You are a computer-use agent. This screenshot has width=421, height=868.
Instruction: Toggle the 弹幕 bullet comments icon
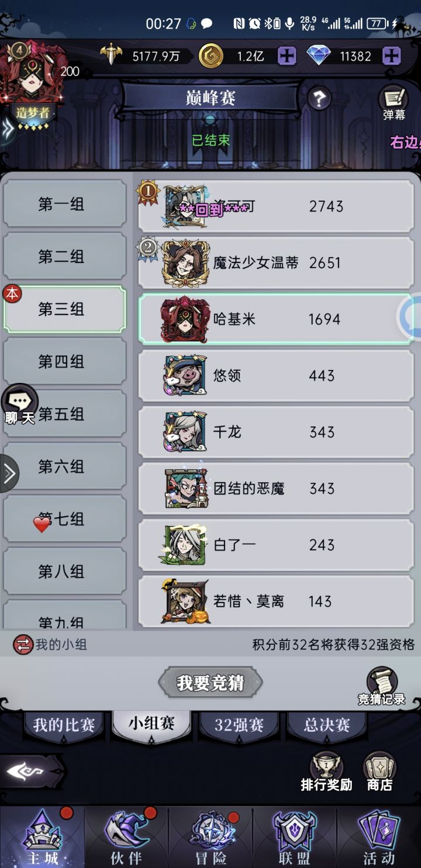(x=394, y=103)
